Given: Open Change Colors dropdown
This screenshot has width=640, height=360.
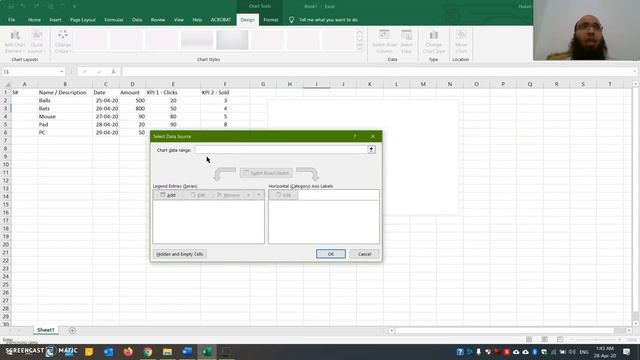Looking at the screenshot, I should pyautogui.click(x=63, y=42).
